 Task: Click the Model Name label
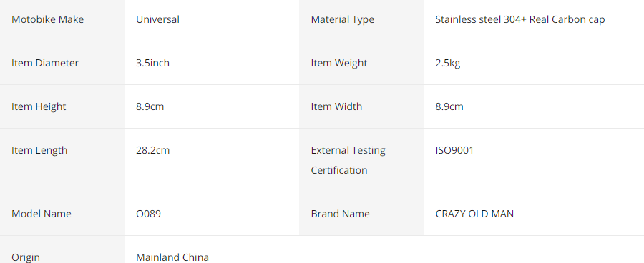(x=42, y=214)
